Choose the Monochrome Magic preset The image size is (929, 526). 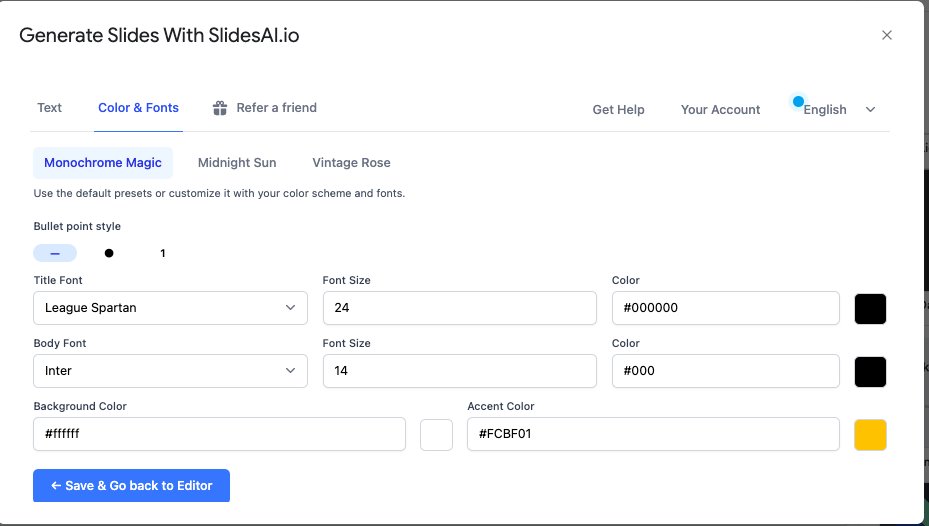coord(102,163)
